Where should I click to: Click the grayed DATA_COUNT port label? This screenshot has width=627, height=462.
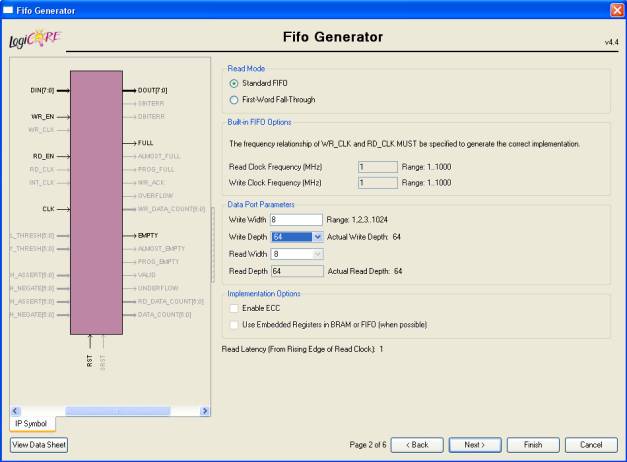164,315
